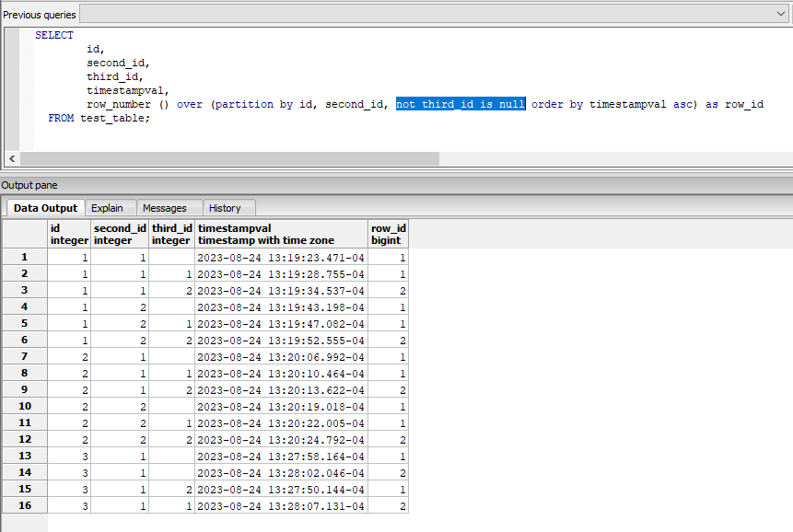793x532 pixels.
Task: Select the id column header
Action: [69, 234]
